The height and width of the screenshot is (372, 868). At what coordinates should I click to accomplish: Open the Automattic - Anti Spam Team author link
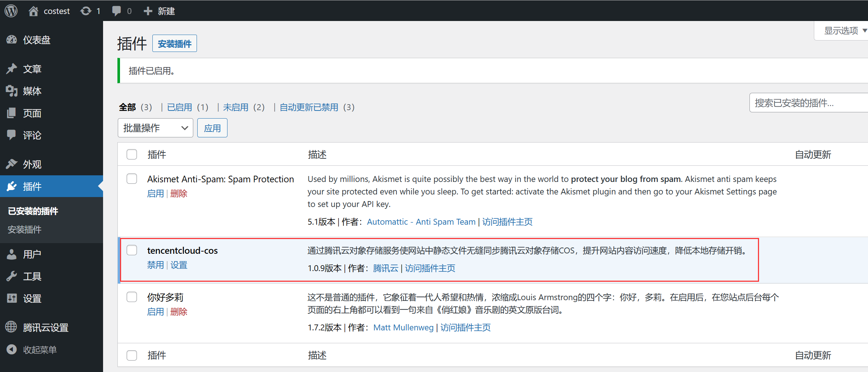point(421,222)
